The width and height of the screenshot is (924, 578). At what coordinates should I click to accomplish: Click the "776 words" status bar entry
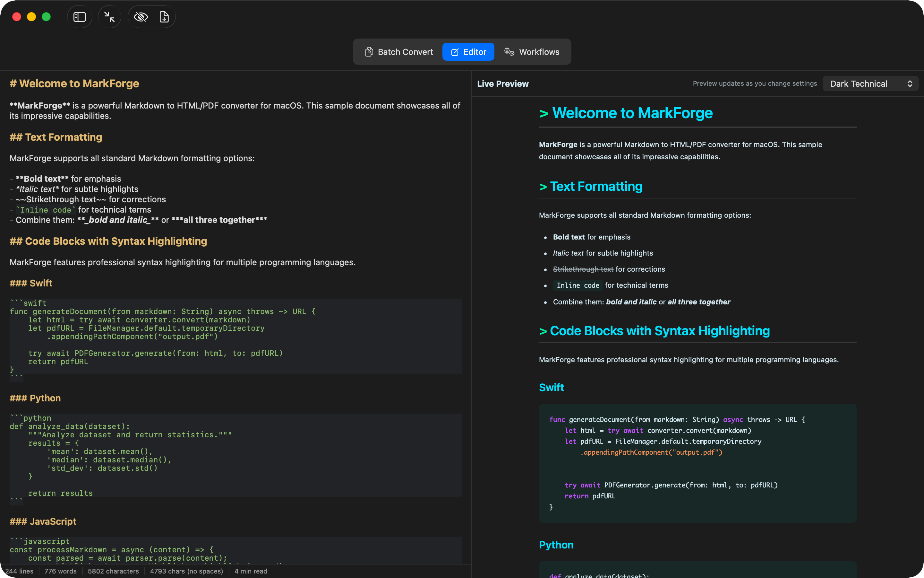click(x=60, y=571)
